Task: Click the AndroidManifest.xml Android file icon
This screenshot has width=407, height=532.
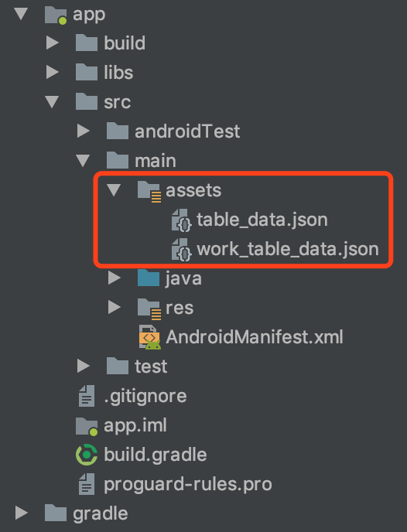Action: click(x=149, y=337)
